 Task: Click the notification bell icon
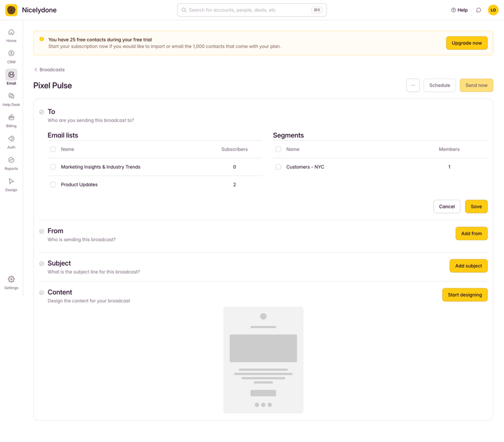[478, 10]
